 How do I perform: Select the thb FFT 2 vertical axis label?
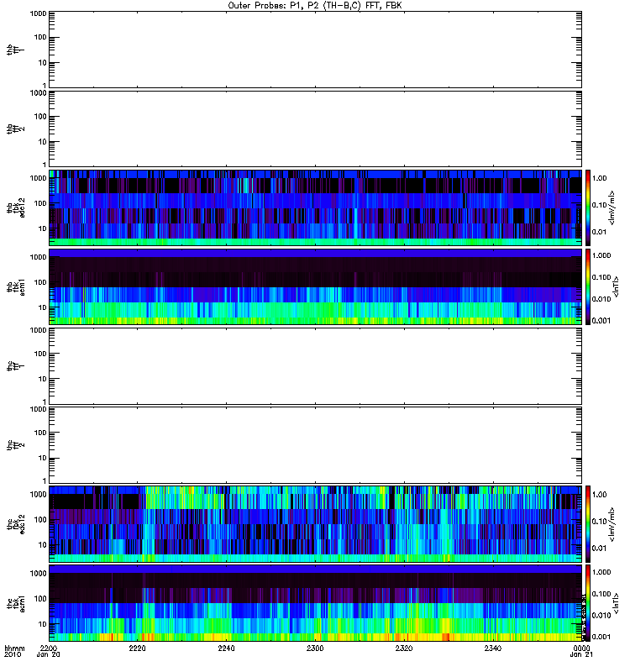15,129
